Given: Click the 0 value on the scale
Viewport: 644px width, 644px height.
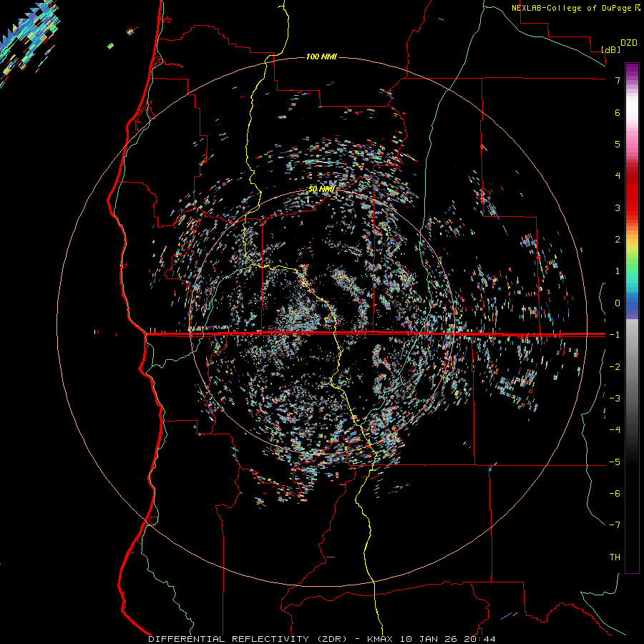Looking at the screenshot, I should click(x=618, y=303).
